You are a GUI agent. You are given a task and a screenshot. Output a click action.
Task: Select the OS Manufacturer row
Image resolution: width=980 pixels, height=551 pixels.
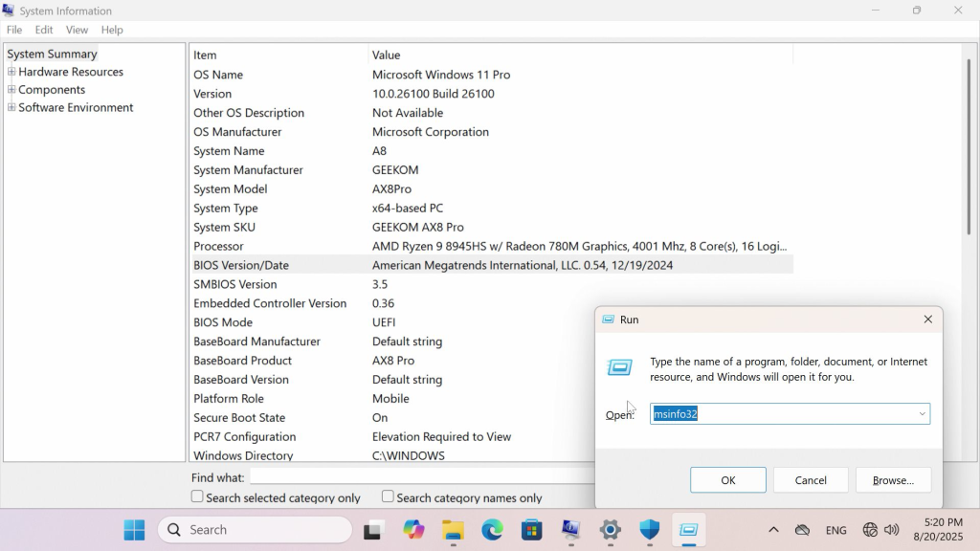491,132
